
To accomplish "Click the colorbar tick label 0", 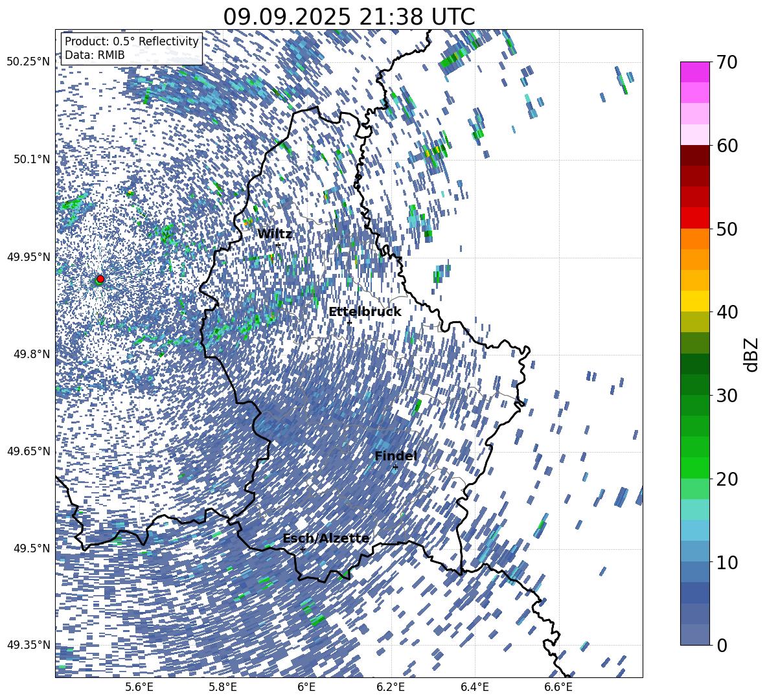I will pyautogui.click(x=722, y=645).
